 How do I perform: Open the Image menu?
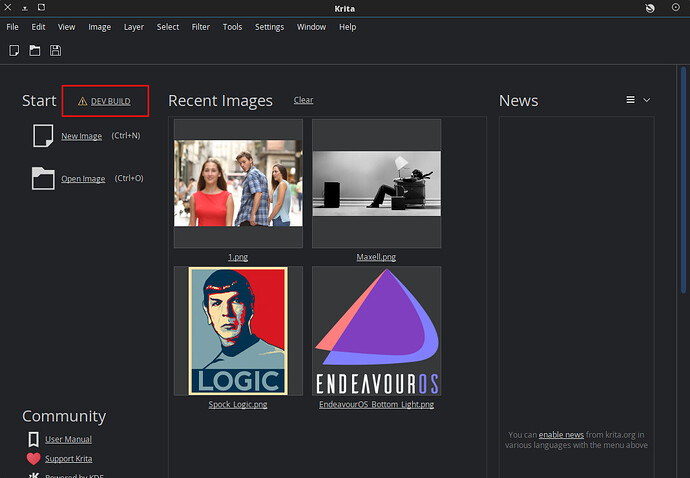99,27
